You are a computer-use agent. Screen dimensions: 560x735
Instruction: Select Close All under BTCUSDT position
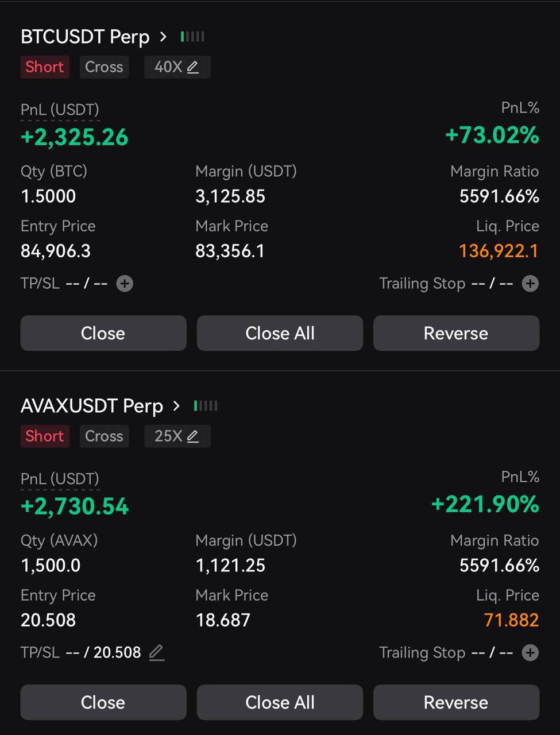coord(280,333)
